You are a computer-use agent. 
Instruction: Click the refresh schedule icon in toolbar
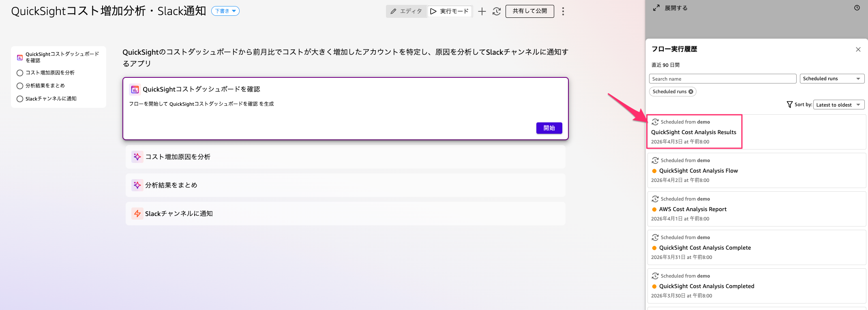pyautogui.click(x=497, y=11)
